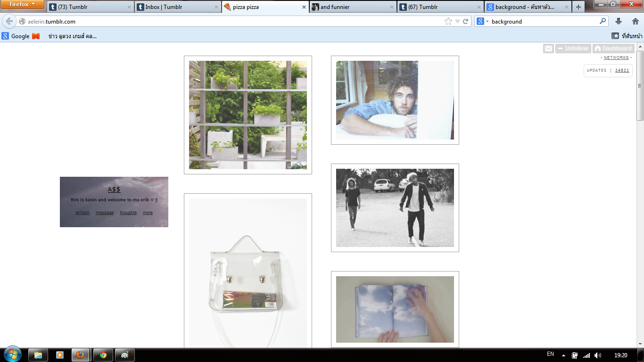Click the site identity globe icon
This screenshot has height=362, width=644.
click(x=22, y=22)
